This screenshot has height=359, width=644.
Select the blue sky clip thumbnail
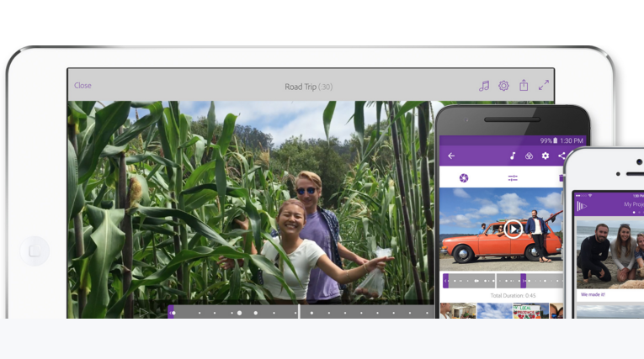494,310
